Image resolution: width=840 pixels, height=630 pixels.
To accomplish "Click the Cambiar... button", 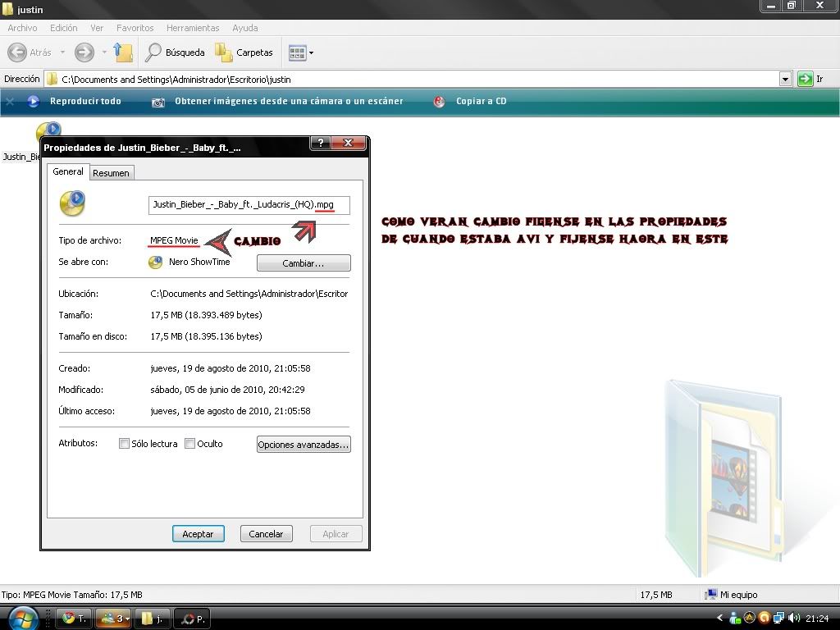I will tap(304, 263).
